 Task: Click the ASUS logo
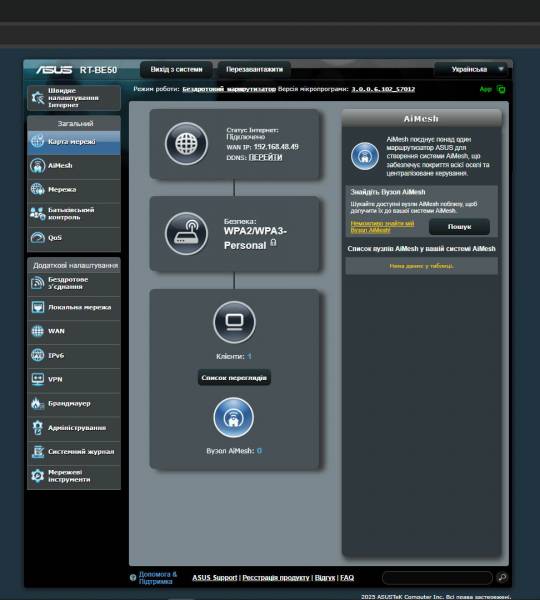pyautogui.click(x=54, y=70)
